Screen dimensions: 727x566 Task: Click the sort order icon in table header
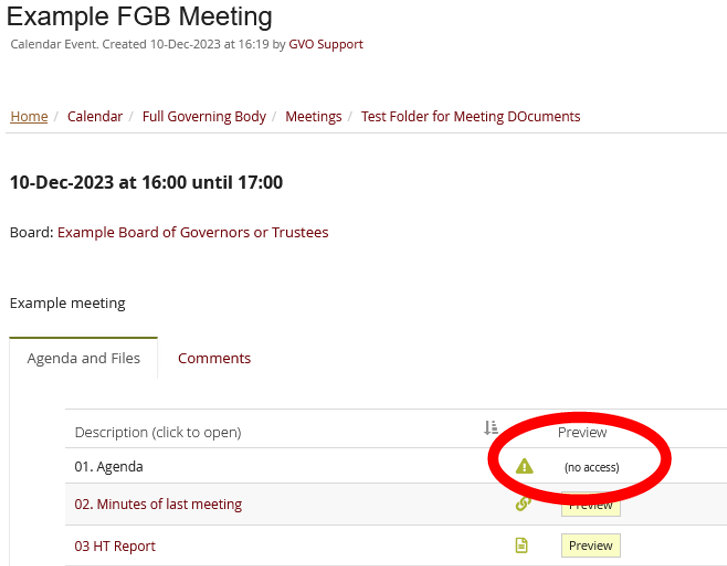[491, 428]
